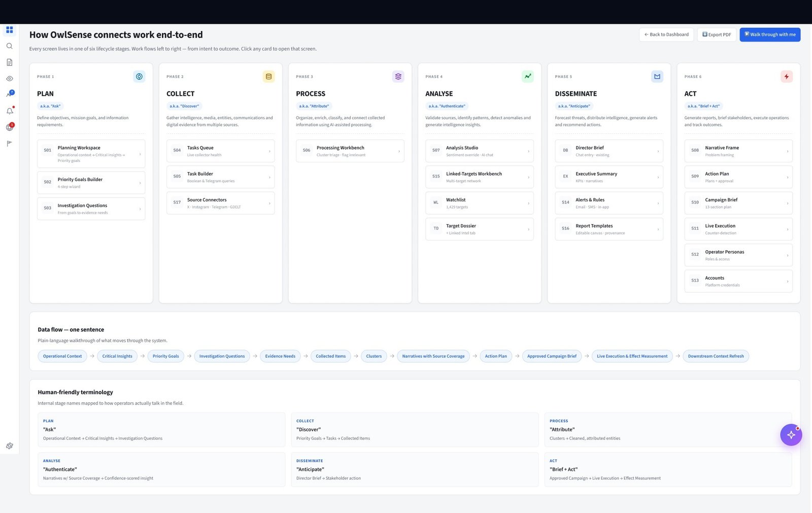812x513 pixels.
Task: Expand the Watchlist card chevron
Action: pyautogui.click(x=528, y=203)
